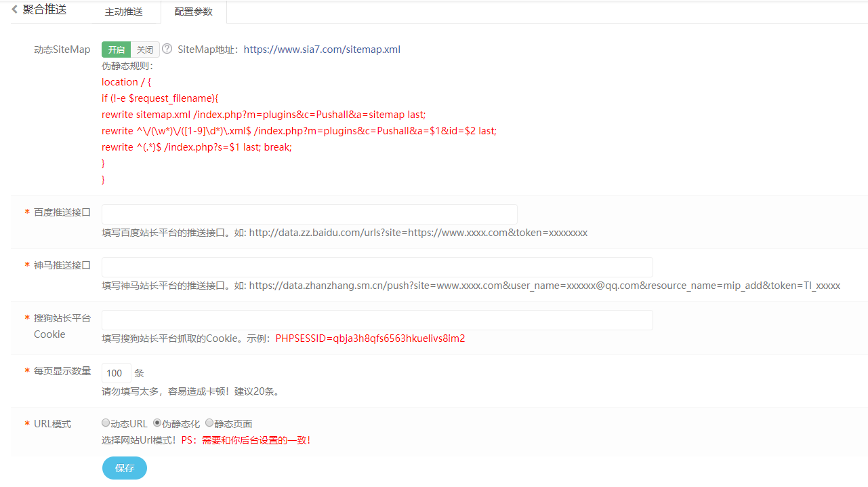Click the PHPSESSID example cookie text

(370, 338)
